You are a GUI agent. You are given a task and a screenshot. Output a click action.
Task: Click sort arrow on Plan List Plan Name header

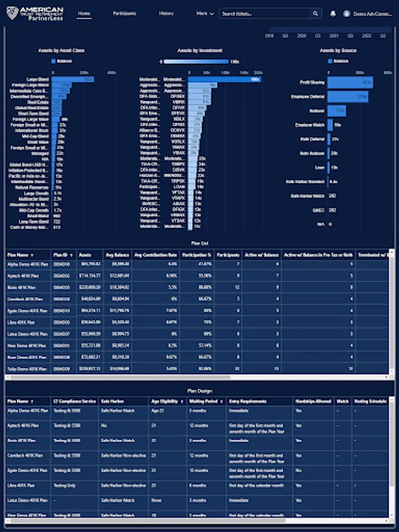[33, 255]
